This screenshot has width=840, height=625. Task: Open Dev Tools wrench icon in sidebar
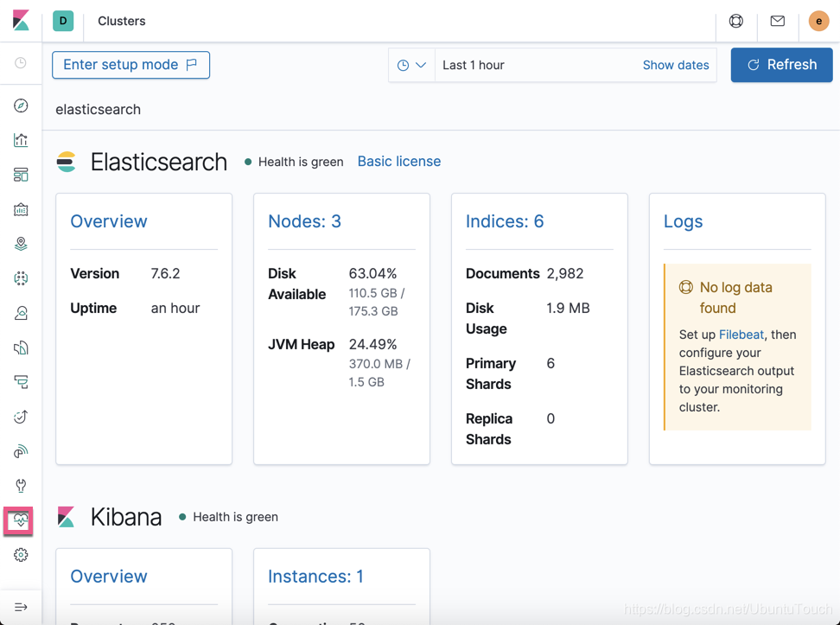tap(21, 486)
